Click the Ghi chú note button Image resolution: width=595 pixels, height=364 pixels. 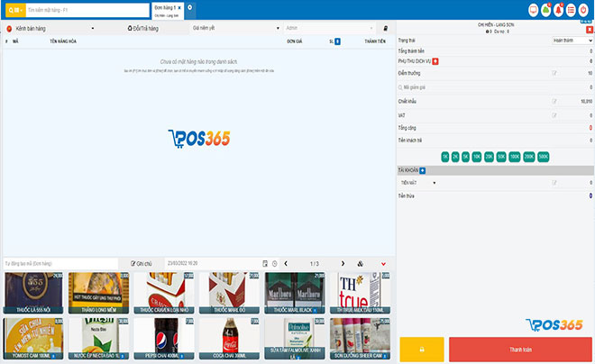142,263
